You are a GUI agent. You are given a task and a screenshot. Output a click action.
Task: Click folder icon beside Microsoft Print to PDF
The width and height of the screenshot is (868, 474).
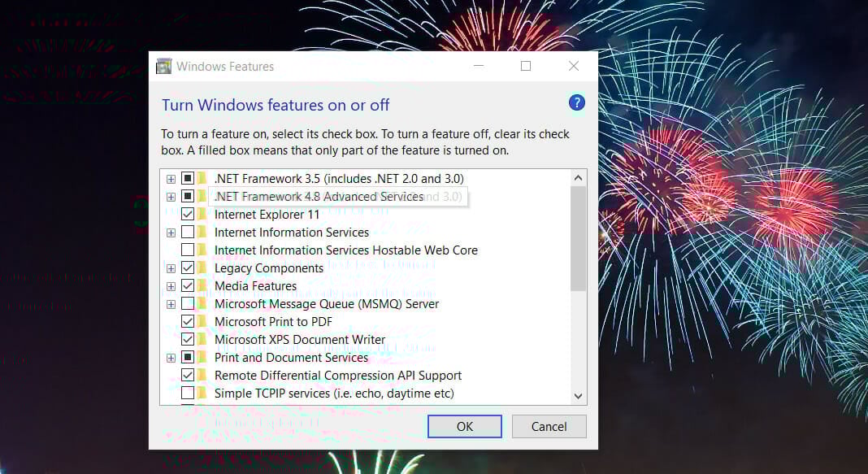coord(202,321)
